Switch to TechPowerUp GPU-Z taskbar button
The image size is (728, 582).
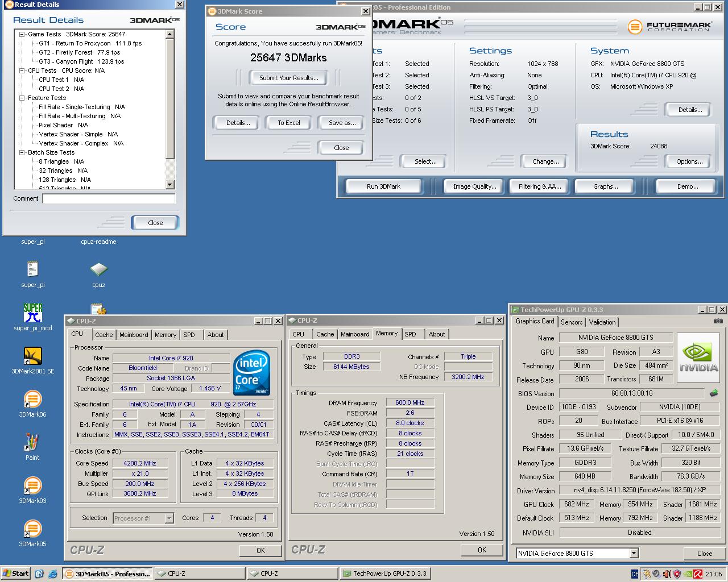385,573
